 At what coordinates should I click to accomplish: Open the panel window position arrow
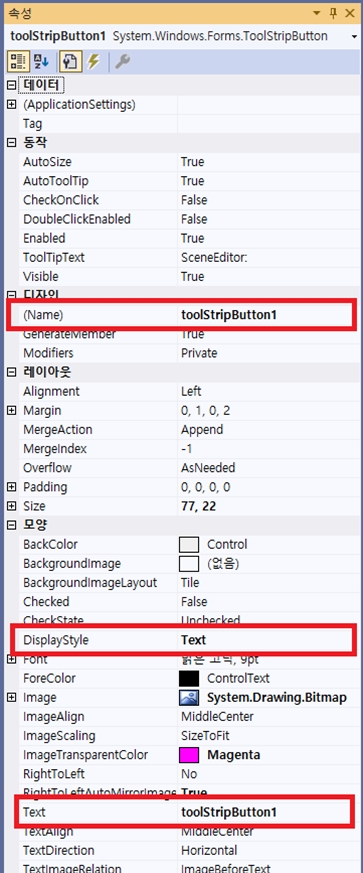[316, 13]
